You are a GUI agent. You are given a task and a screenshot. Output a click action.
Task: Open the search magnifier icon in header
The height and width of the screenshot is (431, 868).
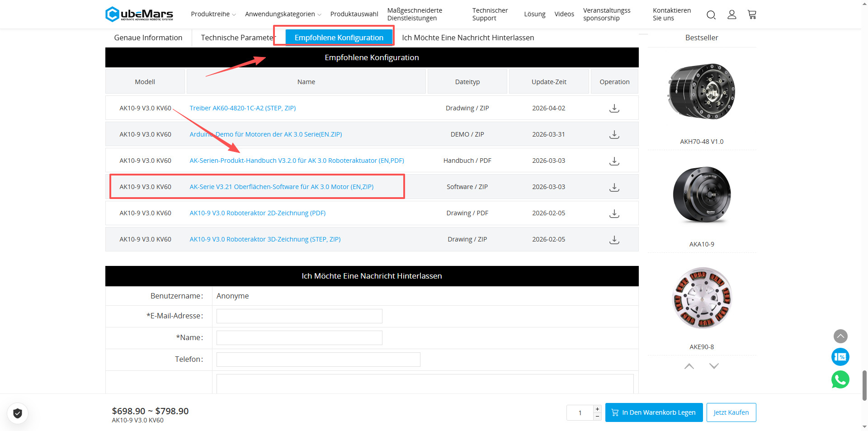(x=711, y=15)
